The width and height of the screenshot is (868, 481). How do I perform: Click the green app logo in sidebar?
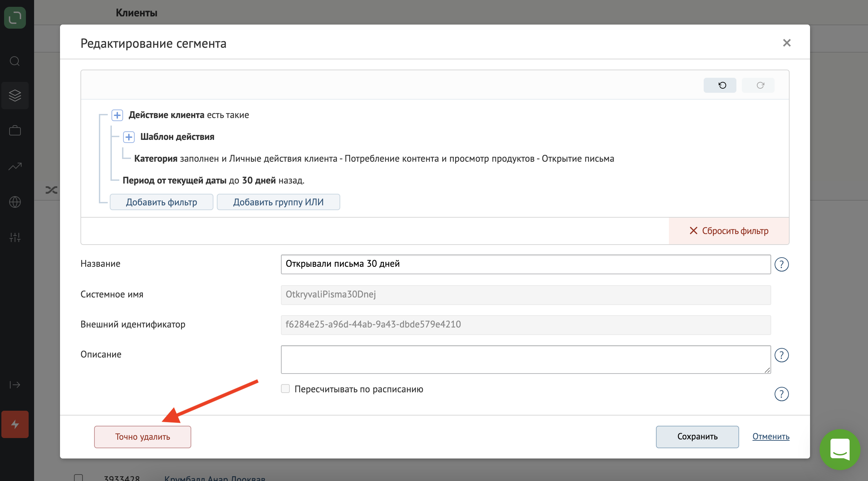tap(15, 17)
